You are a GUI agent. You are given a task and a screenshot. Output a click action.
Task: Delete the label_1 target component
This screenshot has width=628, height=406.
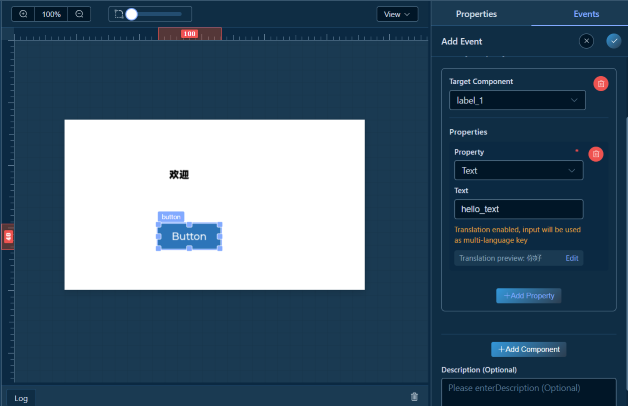pos(600,84)
